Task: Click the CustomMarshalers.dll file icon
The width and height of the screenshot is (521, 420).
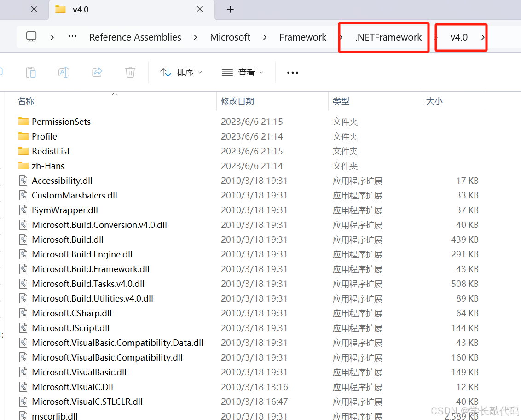Action: (x=23, y=195)
